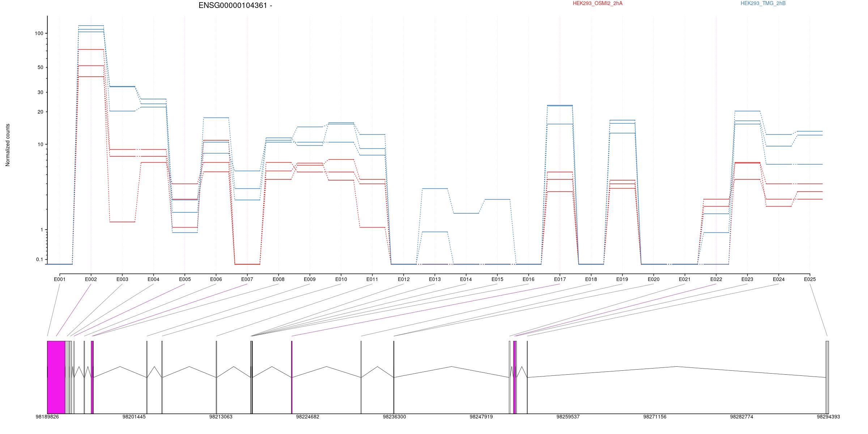Viewport: 868px width, 434px height.
Task: Click genomic coordinate 98213063
Action: point(221,417)
